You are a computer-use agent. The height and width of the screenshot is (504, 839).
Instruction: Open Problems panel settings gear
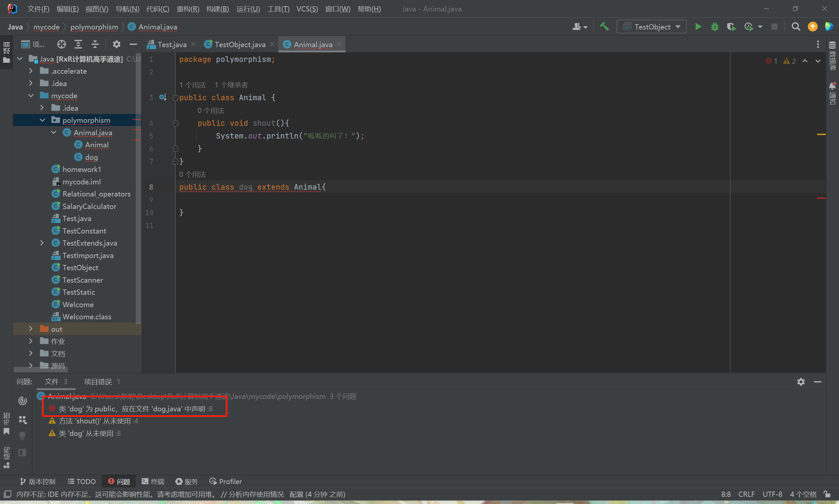point(801,382)
